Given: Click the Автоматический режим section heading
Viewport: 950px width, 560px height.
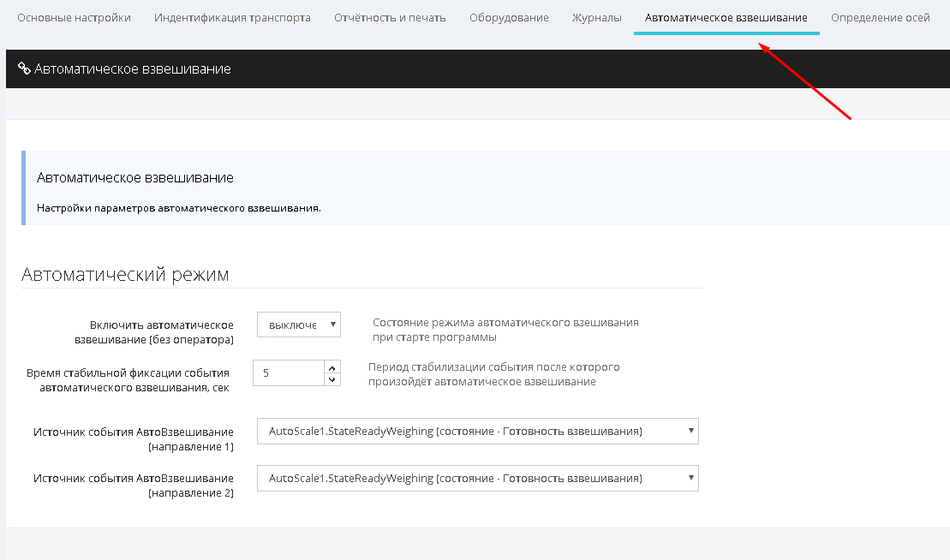Looking at the screenshot, I should tap(125, 275).
